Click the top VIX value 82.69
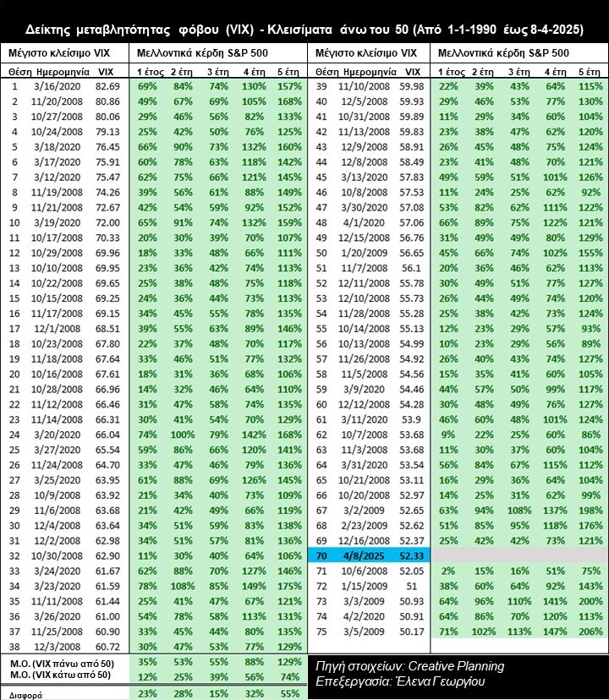The image size is (609, 700). [x=107, y=87]
